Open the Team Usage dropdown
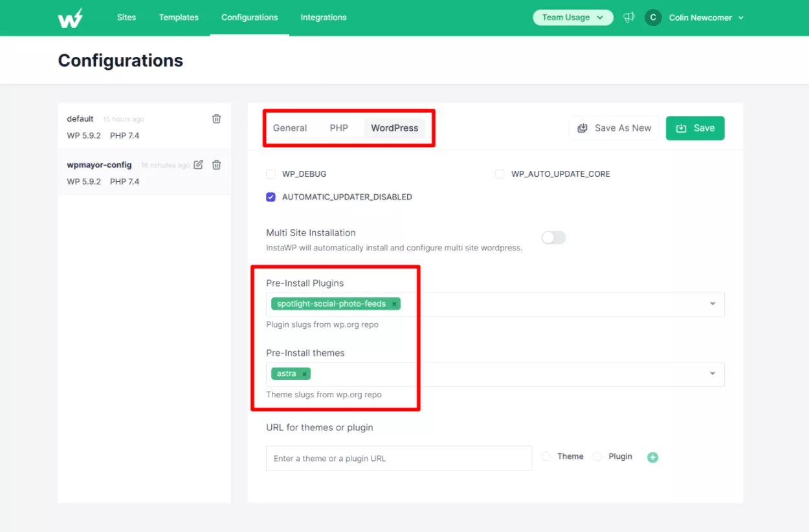The width and height of the screenshot is (809, 532). point(573,17)
